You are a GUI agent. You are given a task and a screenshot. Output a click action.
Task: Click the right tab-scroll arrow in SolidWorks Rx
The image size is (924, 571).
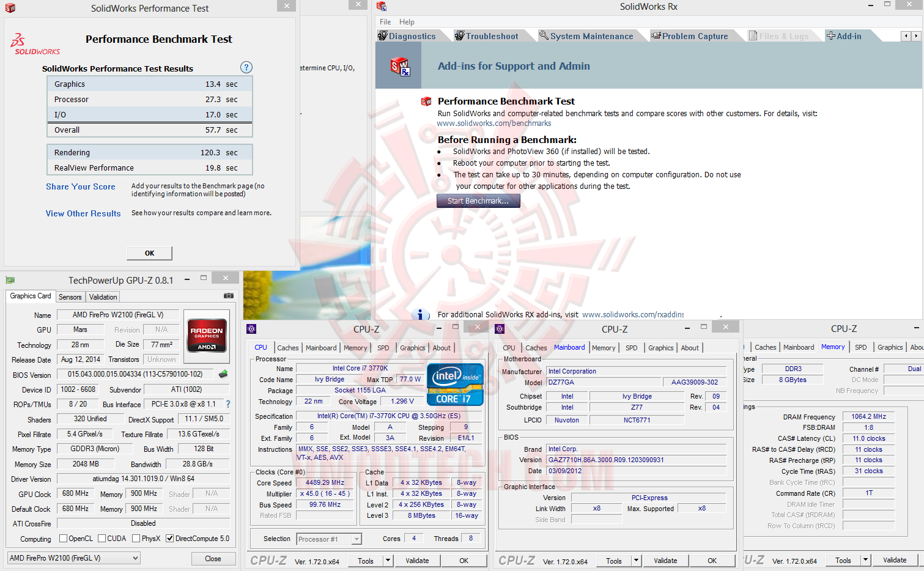(x=915, y=35)
